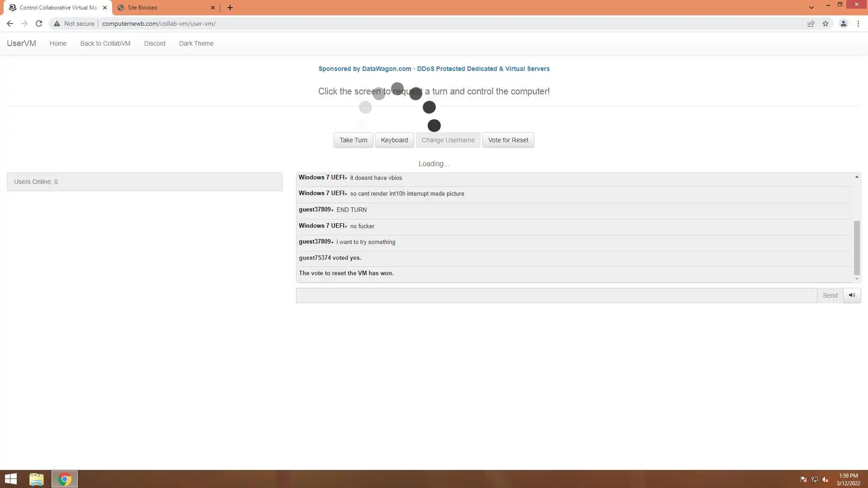Click the browser reload icon
This screenshot has width=868, height=488.
tap(39, 23)
